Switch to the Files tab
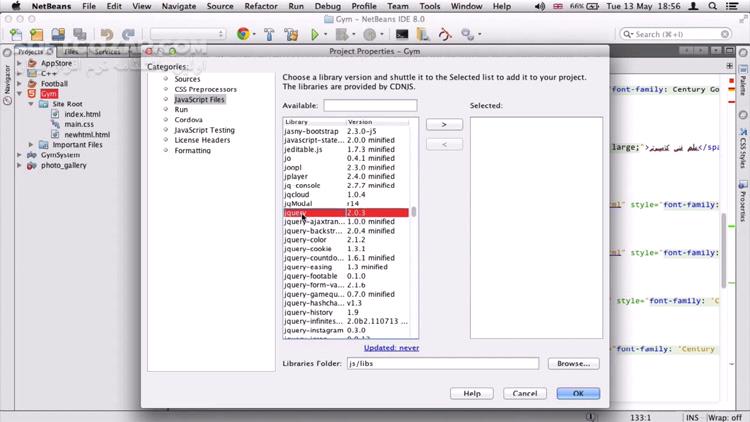Image resolution: width=750 pixels, height=422 pixels. point(71,52)
